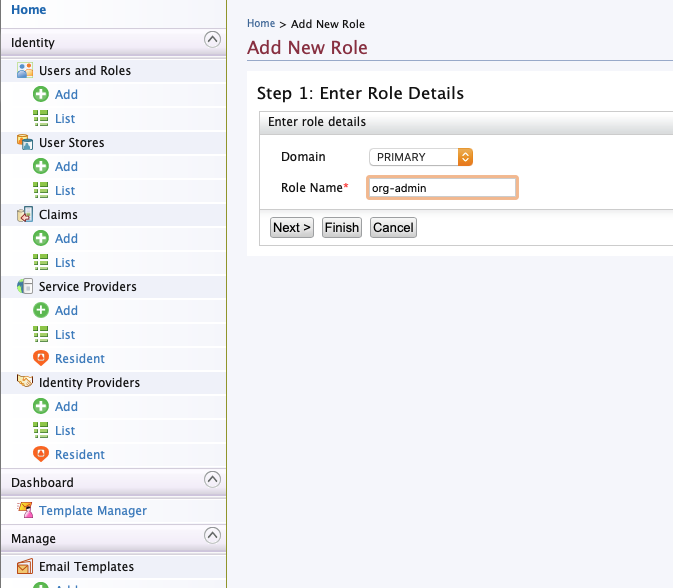Screen dimensions: 673x588
Task: Focus the Role Name input field
Action: pyautogui.click(x=442, y=188)
